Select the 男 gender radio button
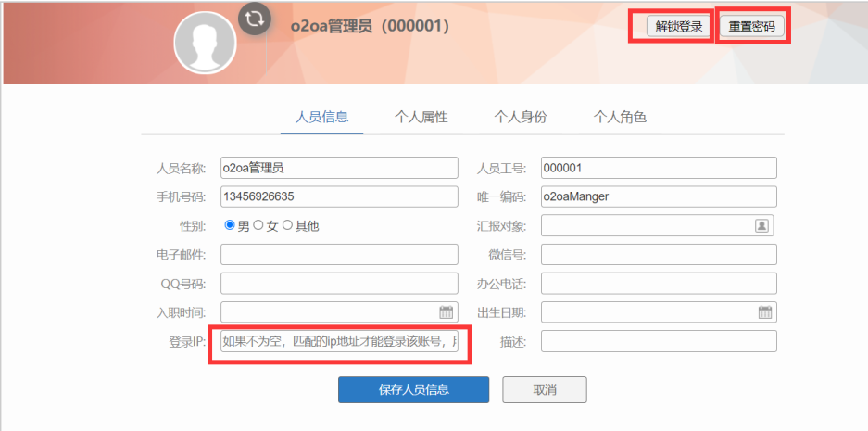This screenshot has height=431, width=868. [x=230, y=225]
